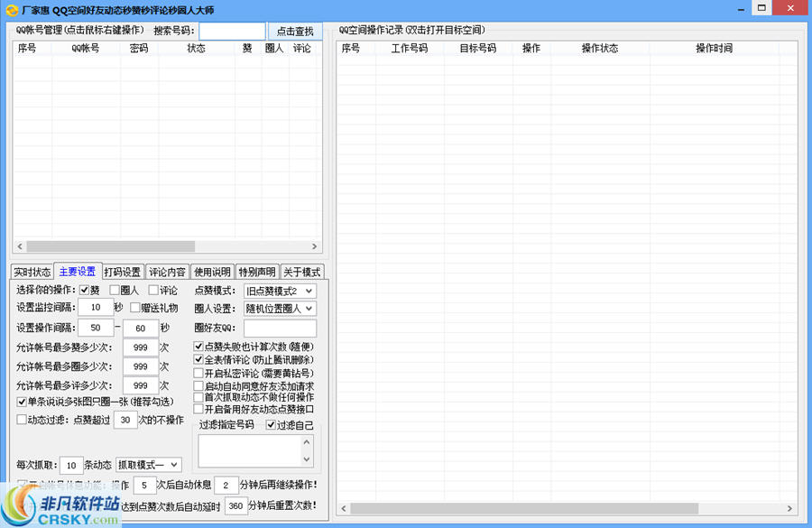The width and height of the screenshot is (812, 528).
Task: Click the 设置监控间隔 seconds field
Action: click(96, 307)
